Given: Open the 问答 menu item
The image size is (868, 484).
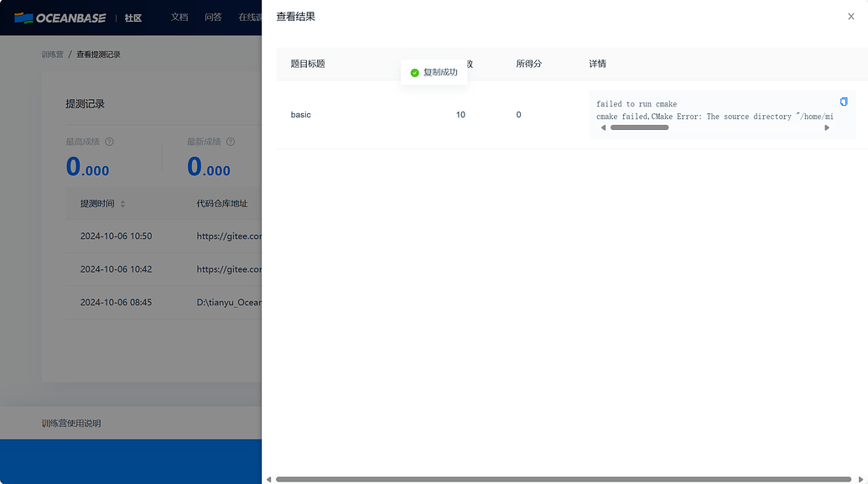Looking at the screenshot, I should [x=213, y=17].
